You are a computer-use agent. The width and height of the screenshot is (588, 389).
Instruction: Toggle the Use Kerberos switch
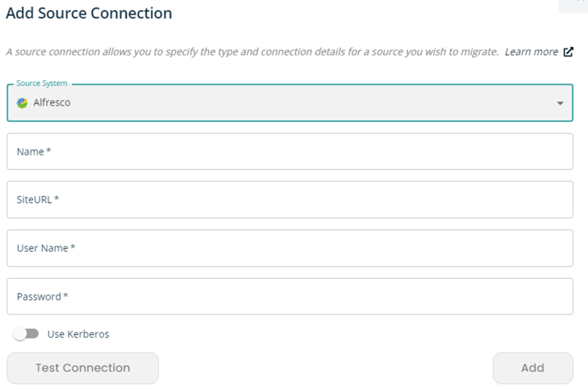pyautogui.click(x=26, y=333)
